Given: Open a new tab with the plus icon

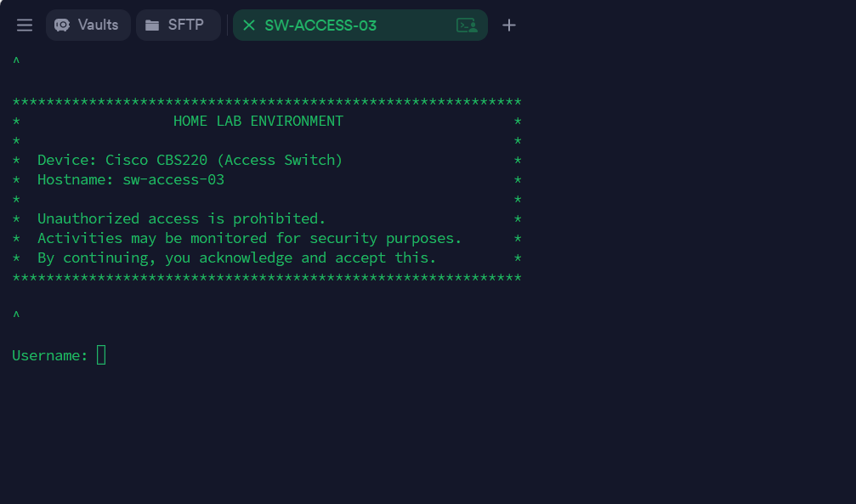Looking at the screenshot, I should (509, 25).
